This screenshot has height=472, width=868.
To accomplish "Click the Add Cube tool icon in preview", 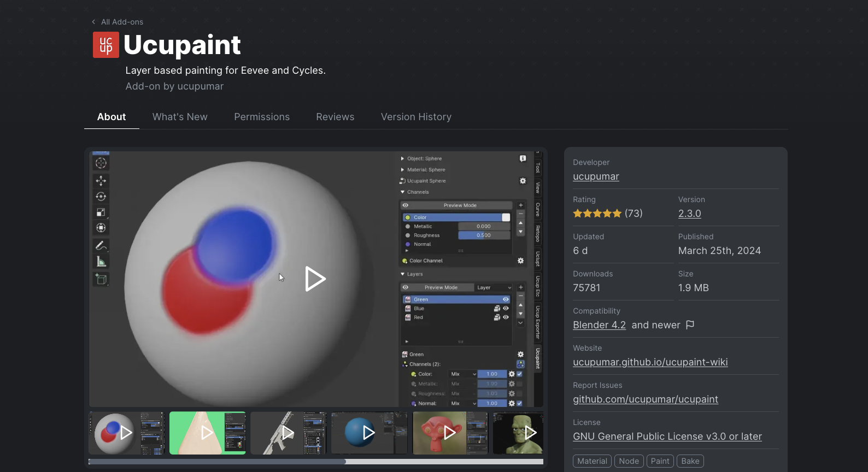I will pos(101,279).
